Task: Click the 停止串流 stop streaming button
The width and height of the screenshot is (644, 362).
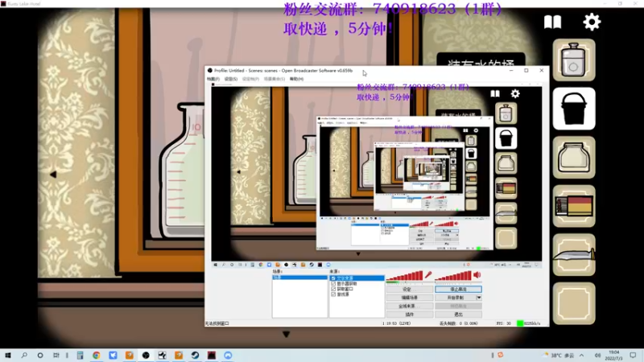Action: click(x=458, y=290)
